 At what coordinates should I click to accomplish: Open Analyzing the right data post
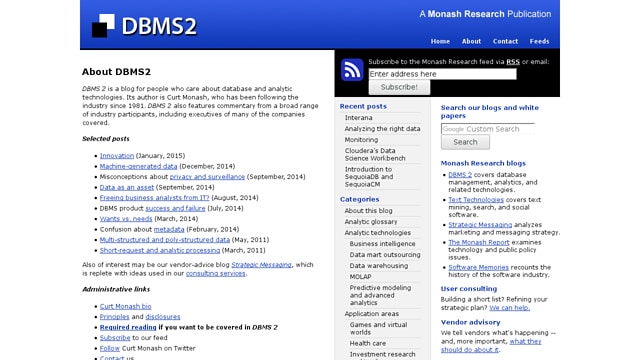[382, 129]
